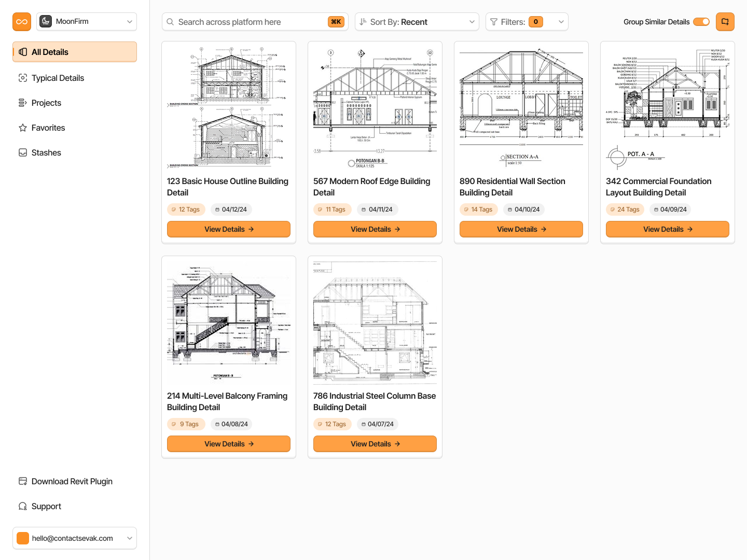Expand the hello@contactsevak.com account menu
747x560 pixels.
[x=75, y=538]
